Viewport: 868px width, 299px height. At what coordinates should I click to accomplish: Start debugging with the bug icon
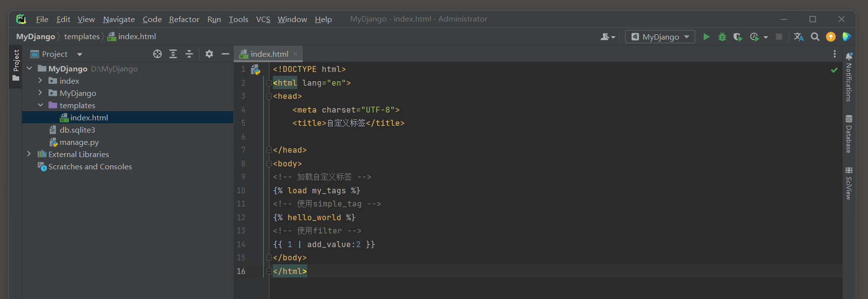pyautogui.click(x=722, y=37)
